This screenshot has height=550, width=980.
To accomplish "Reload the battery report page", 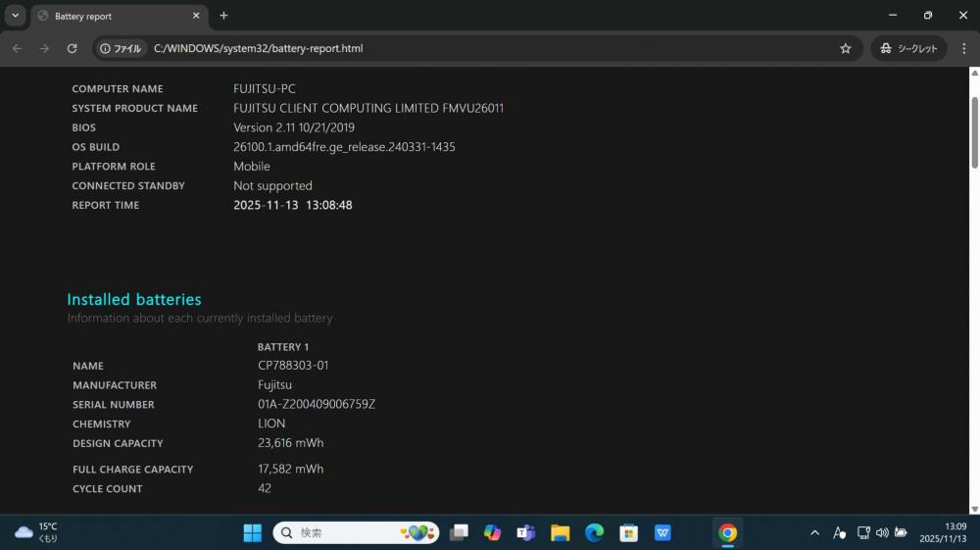I will pyautogui.click(x=72, y=48).
